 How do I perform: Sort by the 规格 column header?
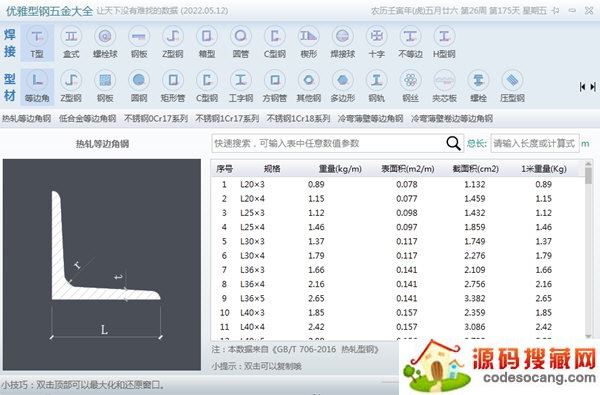pyautogui.click(x=272, y=169)
